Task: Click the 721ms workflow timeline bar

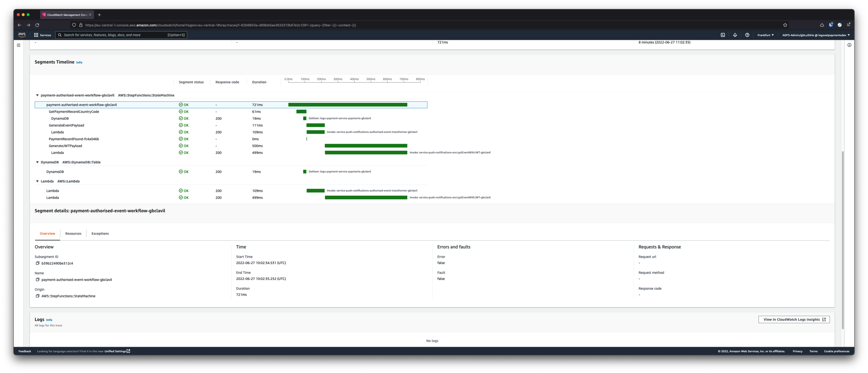Action: (348, 105)
